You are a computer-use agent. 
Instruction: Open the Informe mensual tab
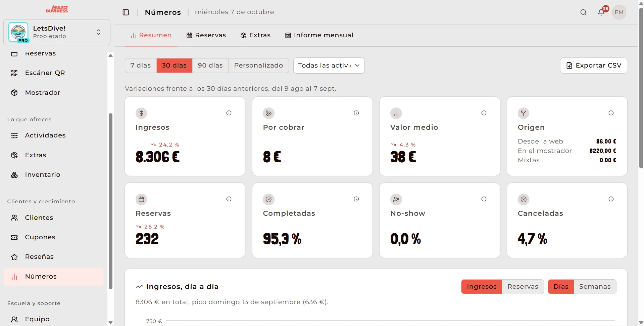(x=319, y=35)
